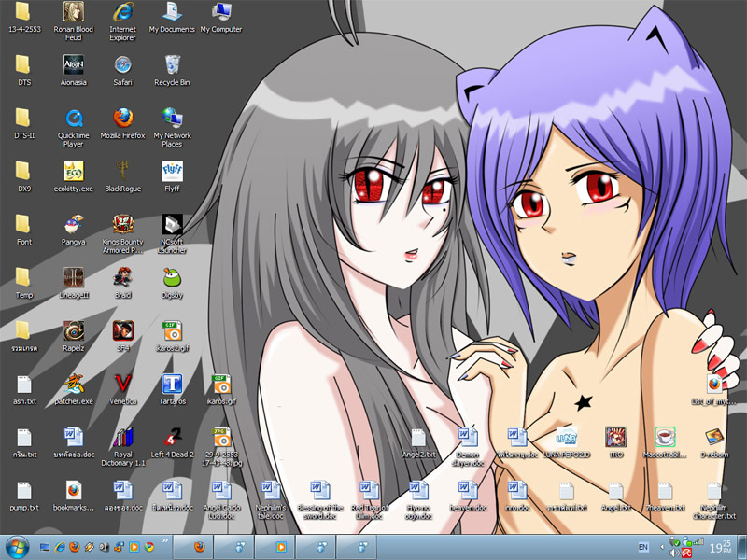Select the Blessing of the sword.doc file
Viewport: 747px width, 560px height.
coord(319,500)
